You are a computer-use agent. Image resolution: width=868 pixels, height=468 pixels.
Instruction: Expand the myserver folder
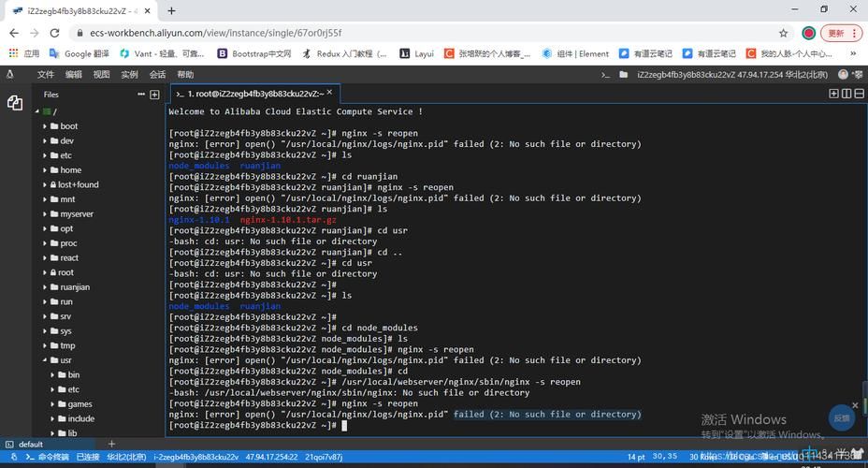(45, 213)
